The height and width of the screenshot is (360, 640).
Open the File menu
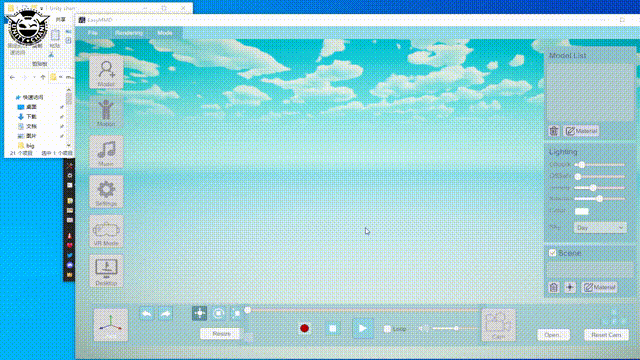coord(93,33)
